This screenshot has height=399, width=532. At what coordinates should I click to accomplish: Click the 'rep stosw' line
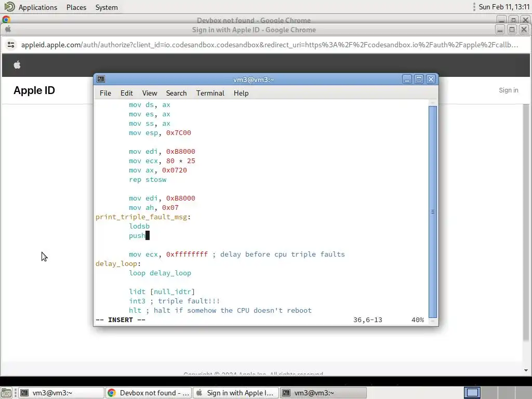click(x=148, y=179)
